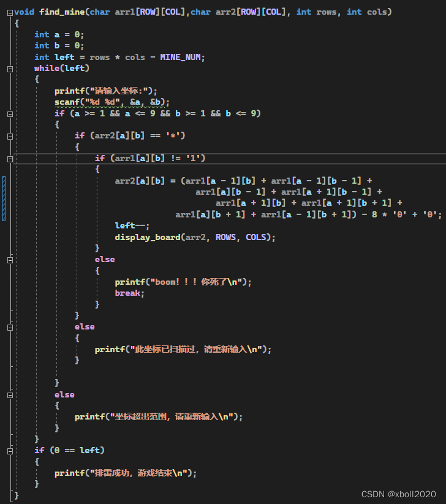446x504 pixels.
Task: Place cursor on the line int a = 0;
Action: tap(59, 34)
